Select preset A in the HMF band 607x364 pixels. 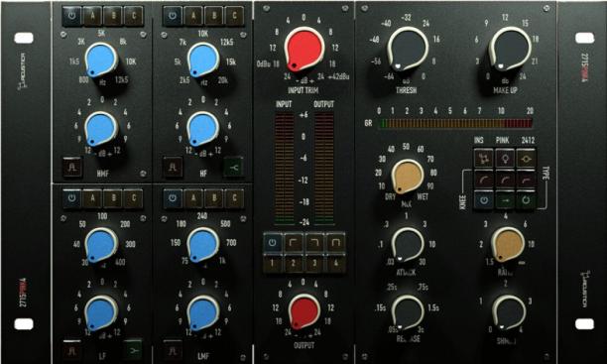(x=93, y=16)
